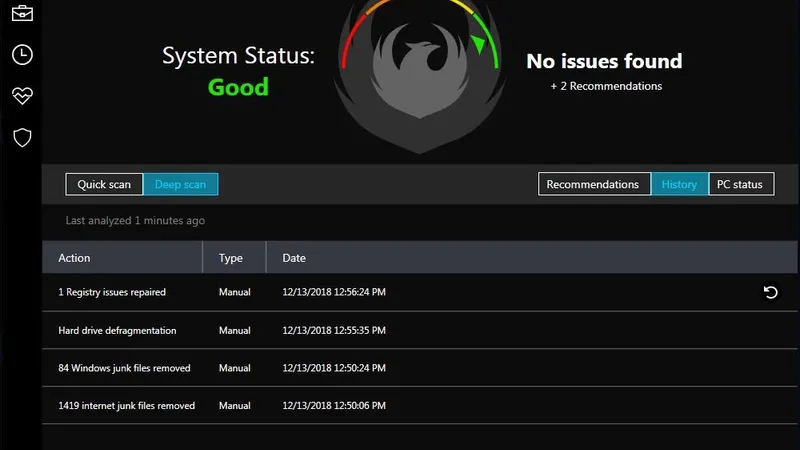Click the green gauge pointer arrow

coord(478,45)
